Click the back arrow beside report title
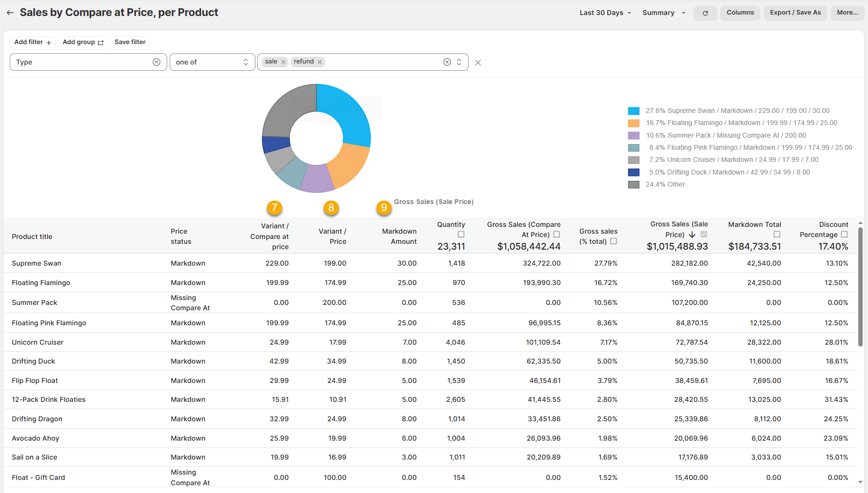This screenshot has width=868, height=493. (10, 13)
